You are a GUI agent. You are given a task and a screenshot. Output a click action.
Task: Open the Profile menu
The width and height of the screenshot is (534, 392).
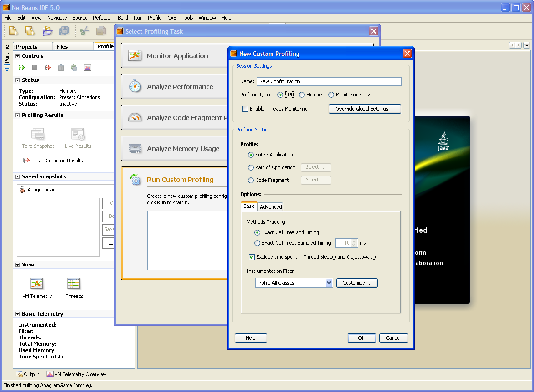(155, 18)
